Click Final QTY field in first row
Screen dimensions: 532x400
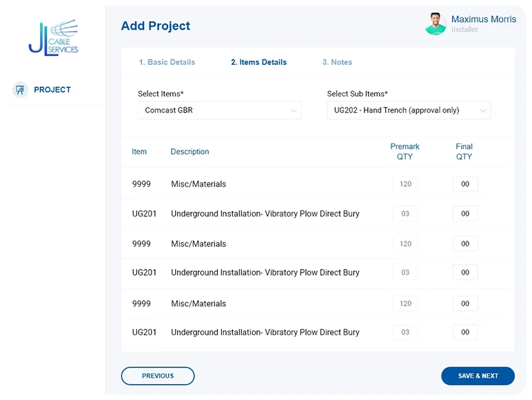point(465,184)
